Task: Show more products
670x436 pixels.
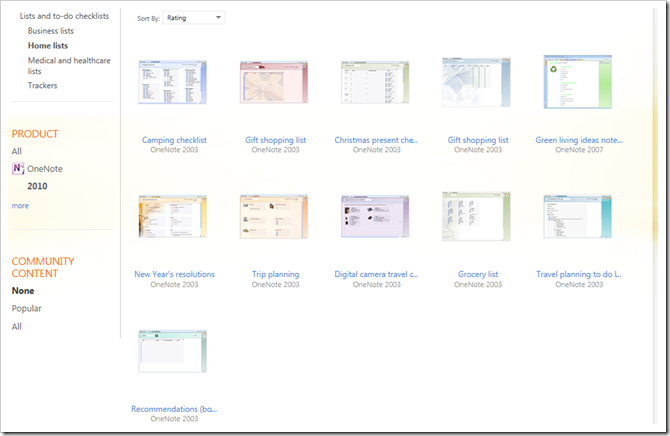Action: [20, 206]
